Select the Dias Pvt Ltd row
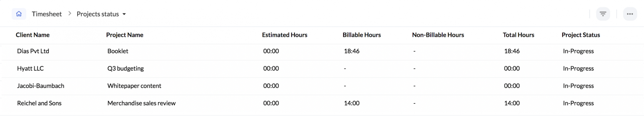Screen dimensions: 644x116 coord(322,51)
